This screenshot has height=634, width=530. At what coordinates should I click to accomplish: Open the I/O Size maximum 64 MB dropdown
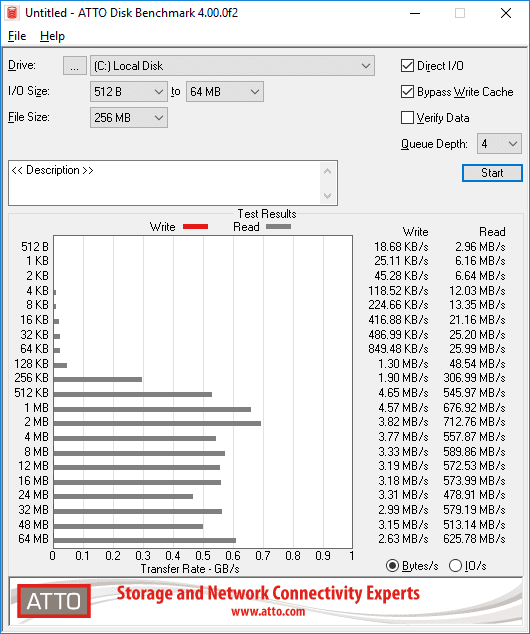point(225,92)
